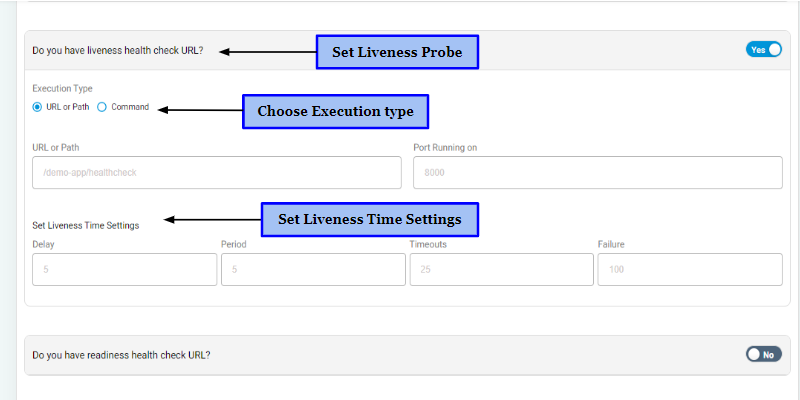Choose the Command execution type radio
800x400 pixels.
point(102,107)
